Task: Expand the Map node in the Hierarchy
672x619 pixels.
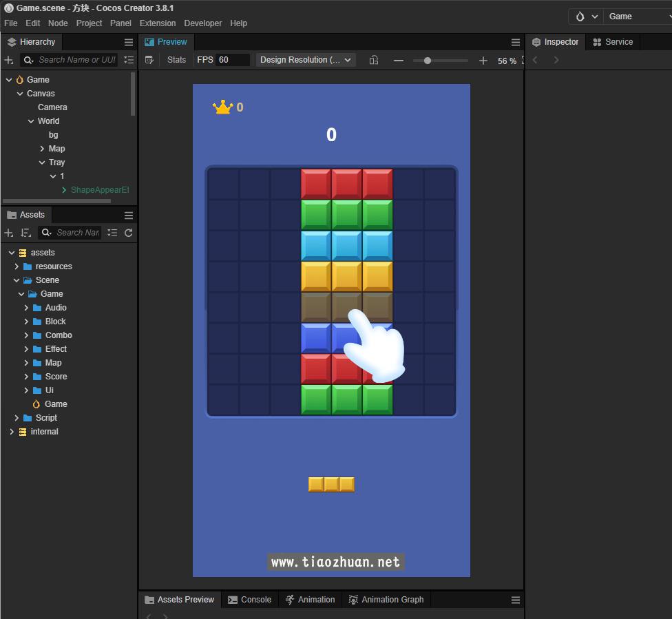Action: (42, 149)
